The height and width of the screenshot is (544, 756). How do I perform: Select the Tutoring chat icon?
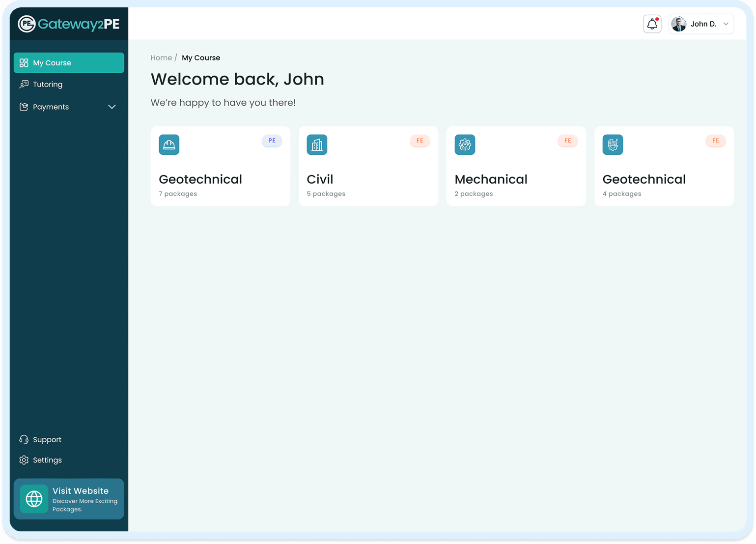(x=24, y=84)
